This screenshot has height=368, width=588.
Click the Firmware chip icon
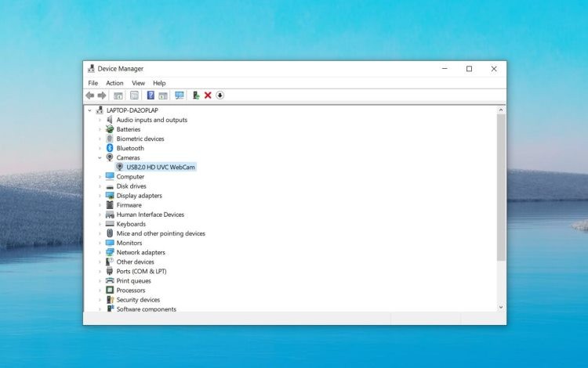click(110, 205)
